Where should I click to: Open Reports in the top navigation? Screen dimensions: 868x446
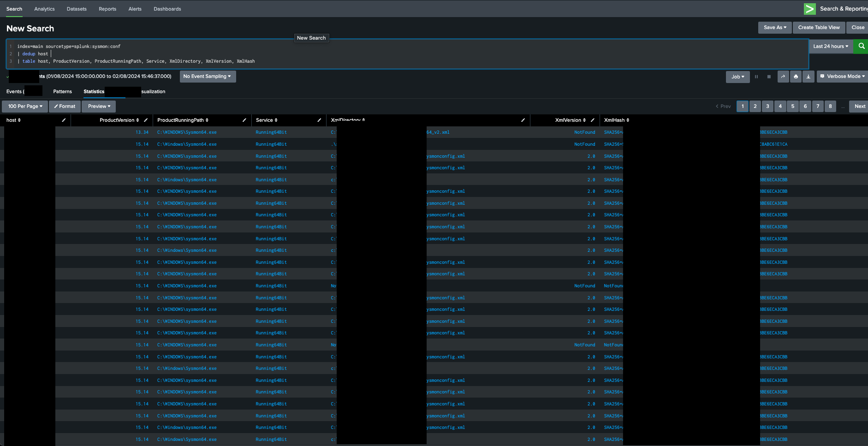click(107, 9)
